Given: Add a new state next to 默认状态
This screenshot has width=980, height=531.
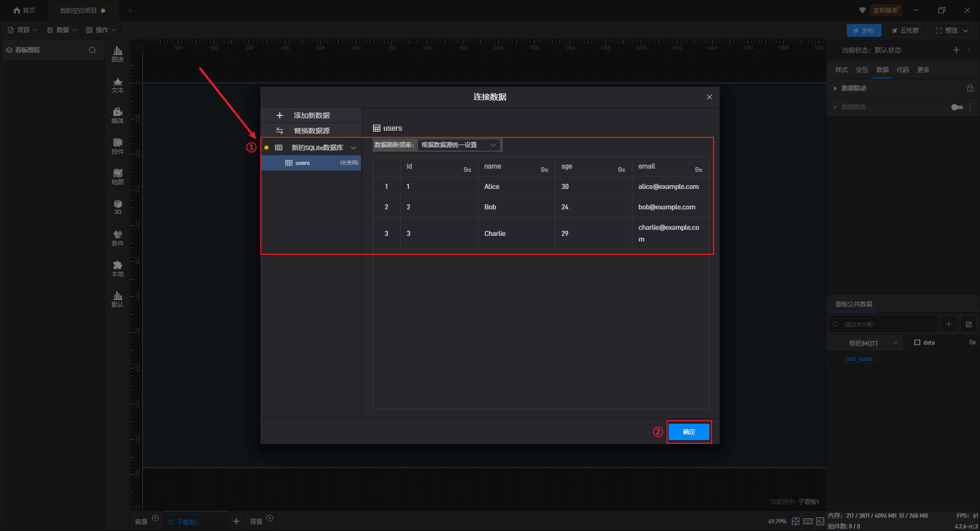Looking at the screenshot, I should point(956,50).
